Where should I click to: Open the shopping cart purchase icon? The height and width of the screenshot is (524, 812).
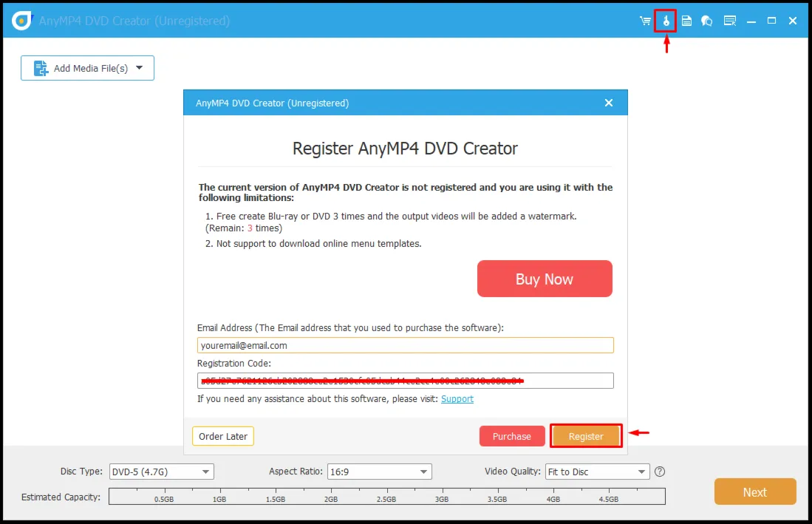click(x=645, y=21)
